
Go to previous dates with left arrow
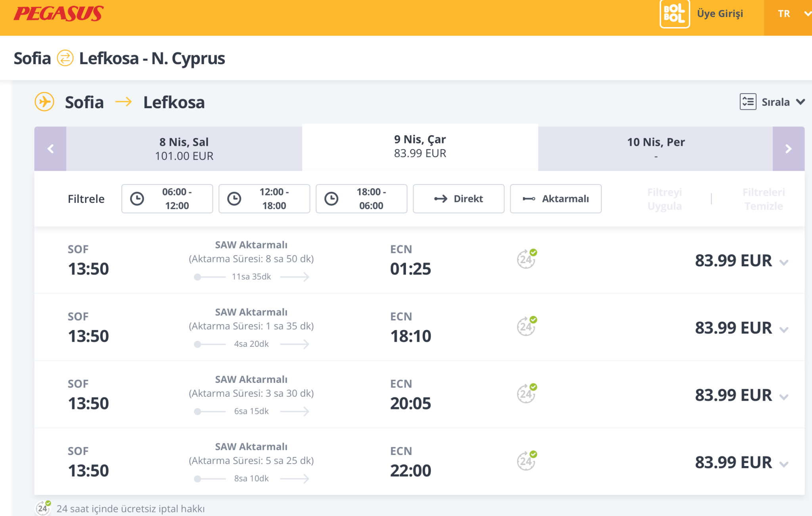(50, 149)
